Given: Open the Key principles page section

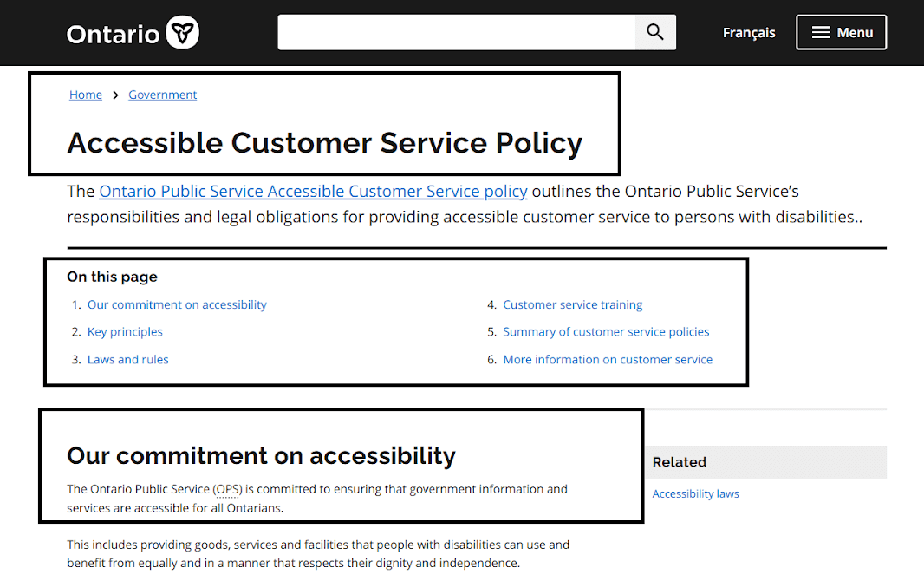Looking at the screenshot, I should coord(125,331).
